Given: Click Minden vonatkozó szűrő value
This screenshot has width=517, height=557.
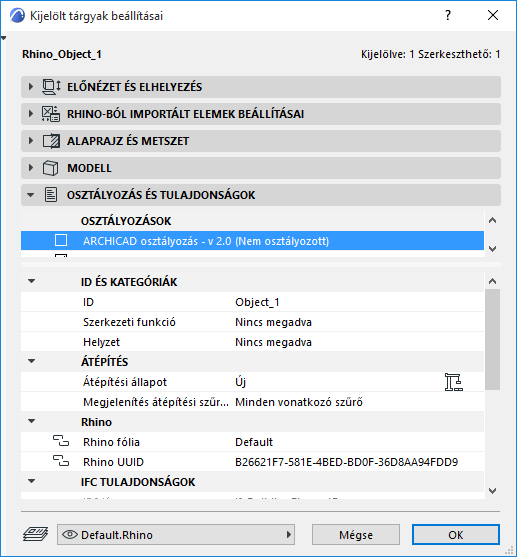Looking at the screenshot, I should click(x=299, y=402).
